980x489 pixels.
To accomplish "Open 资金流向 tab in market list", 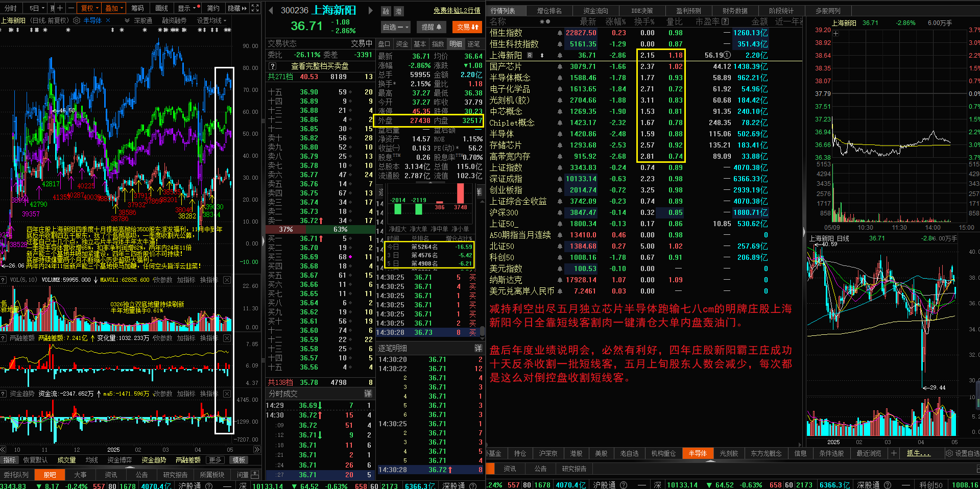I will pos(595,10).
